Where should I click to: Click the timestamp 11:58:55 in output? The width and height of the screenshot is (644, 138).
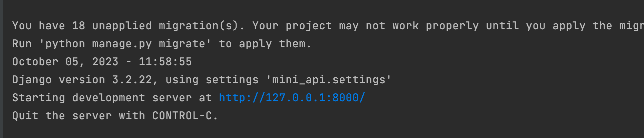165,62
